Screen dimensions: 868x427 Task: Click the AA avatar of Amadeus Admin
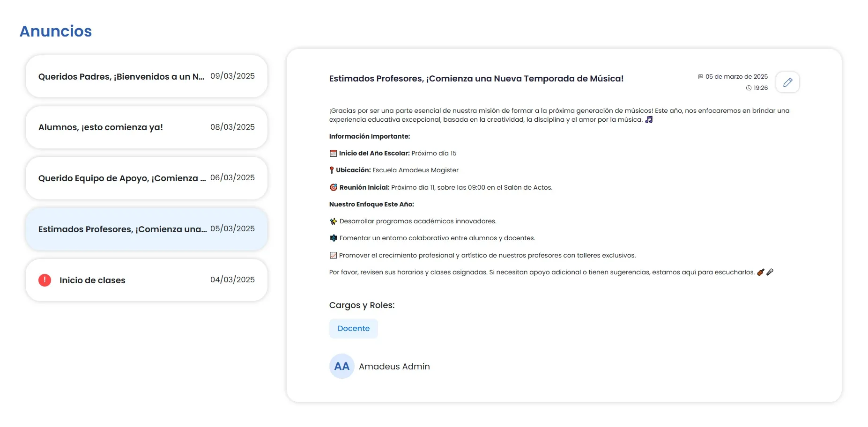coord(341,366)
